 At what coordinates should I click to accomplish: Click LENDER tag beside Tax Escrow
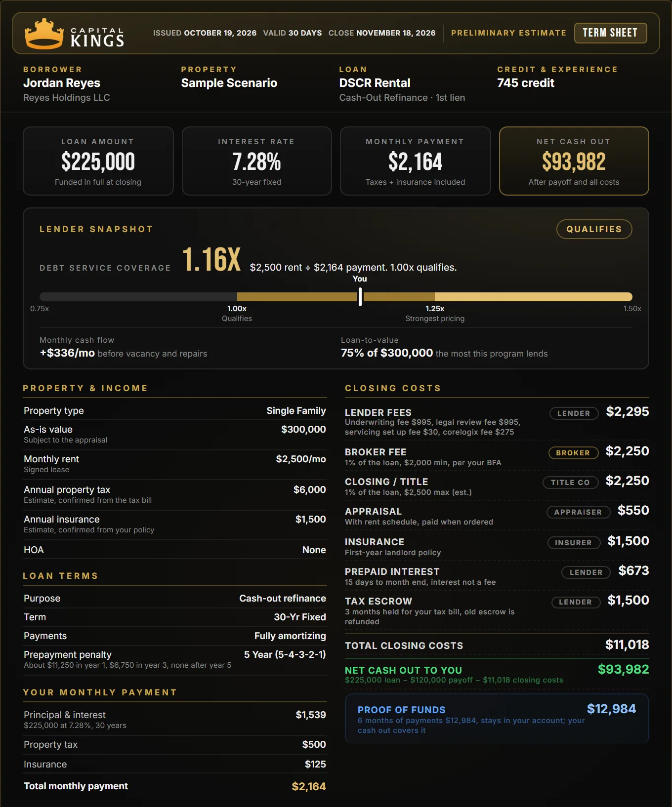pyautogui.click(x=575, y=602)
